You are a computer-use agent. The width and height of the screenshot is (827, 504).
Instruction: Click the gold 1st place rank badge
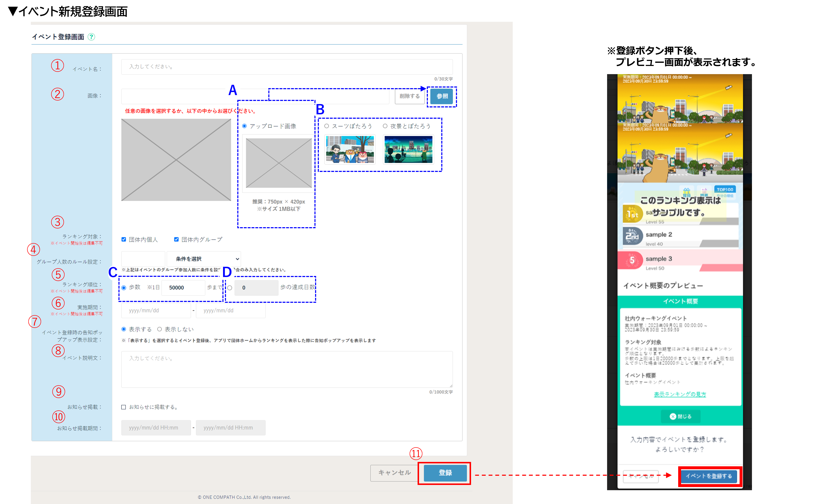[633, 214]
